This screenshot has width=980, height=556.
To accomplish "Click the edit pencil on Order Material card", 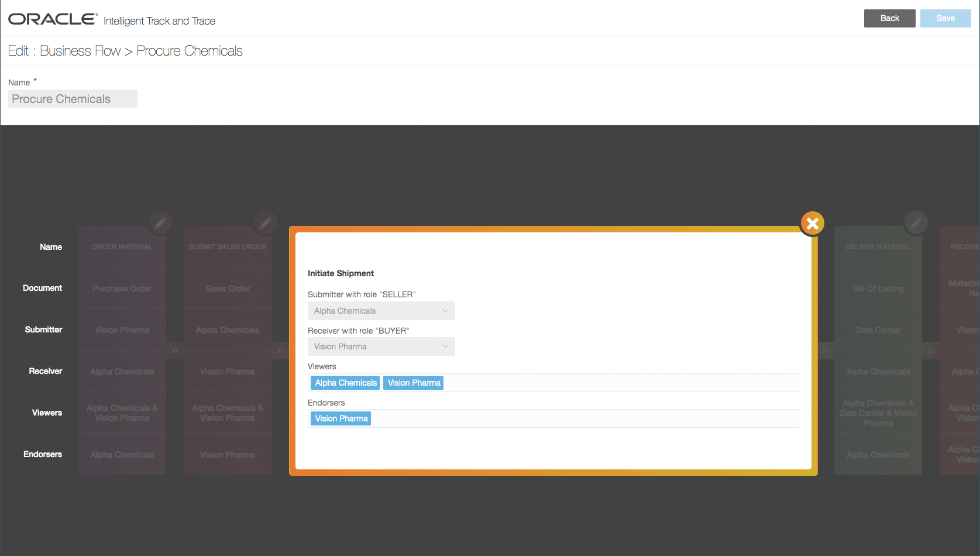I will tap(160, 222).
